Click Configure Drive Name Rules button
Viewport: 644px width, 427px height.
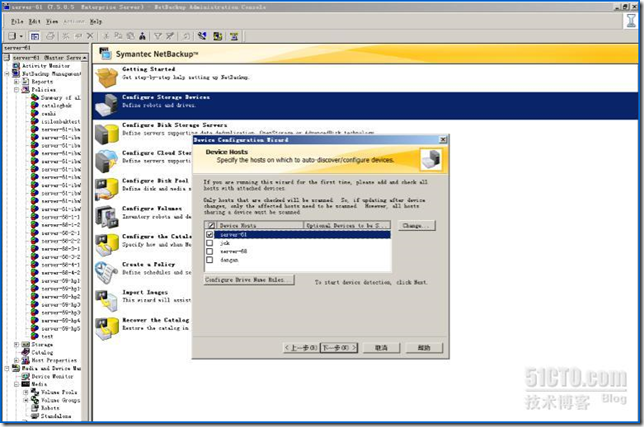click(x=248, y=280)
